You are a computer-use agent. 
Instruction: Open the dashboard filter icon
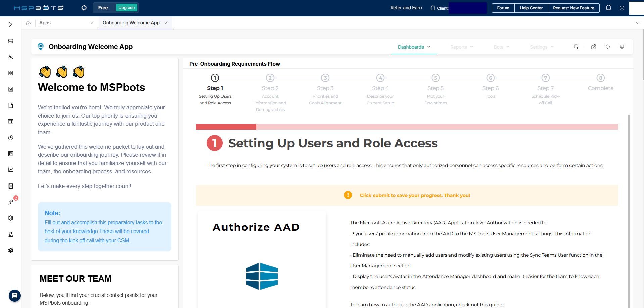pos(576,47)
